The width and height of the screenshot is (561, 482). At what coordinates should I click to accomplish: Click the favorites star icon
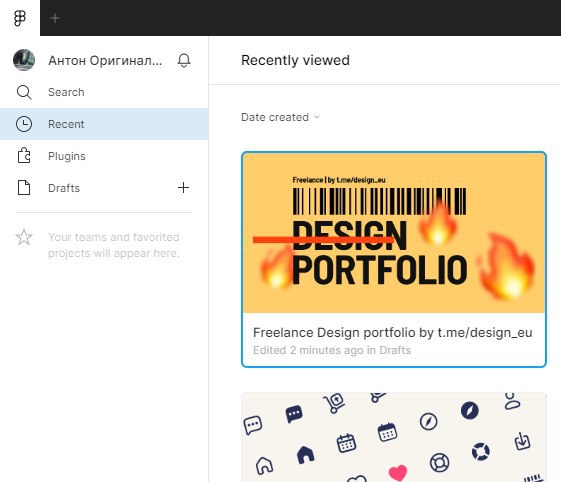24,237
